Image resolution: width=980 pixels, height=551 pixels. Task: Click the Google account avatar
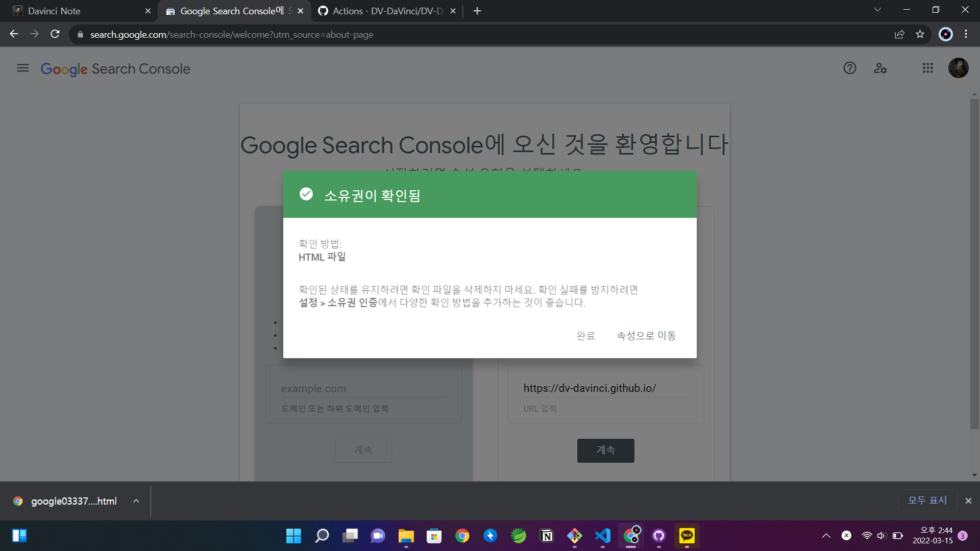point(959,68)
